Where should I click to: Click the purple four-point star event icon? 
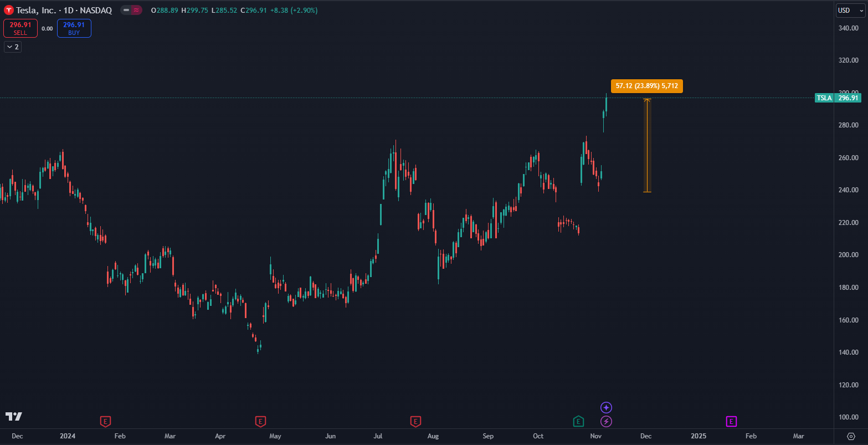[606, 408]
